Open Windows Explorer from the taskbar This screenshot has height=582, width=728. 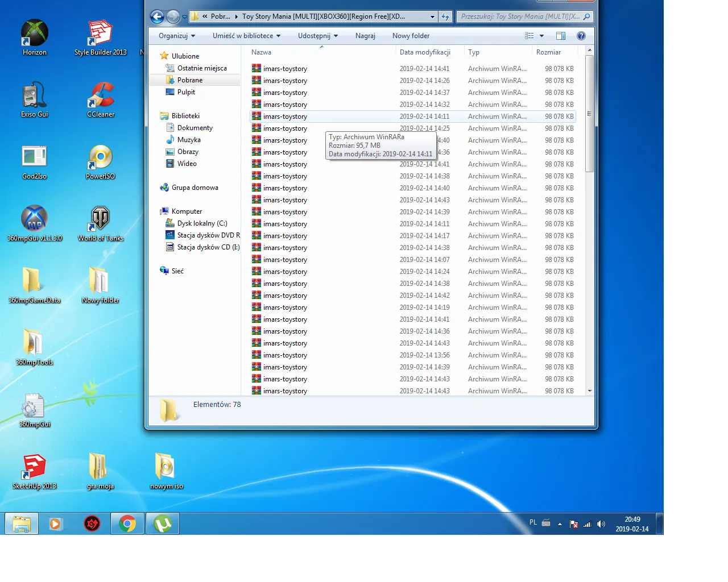(22, 523)
